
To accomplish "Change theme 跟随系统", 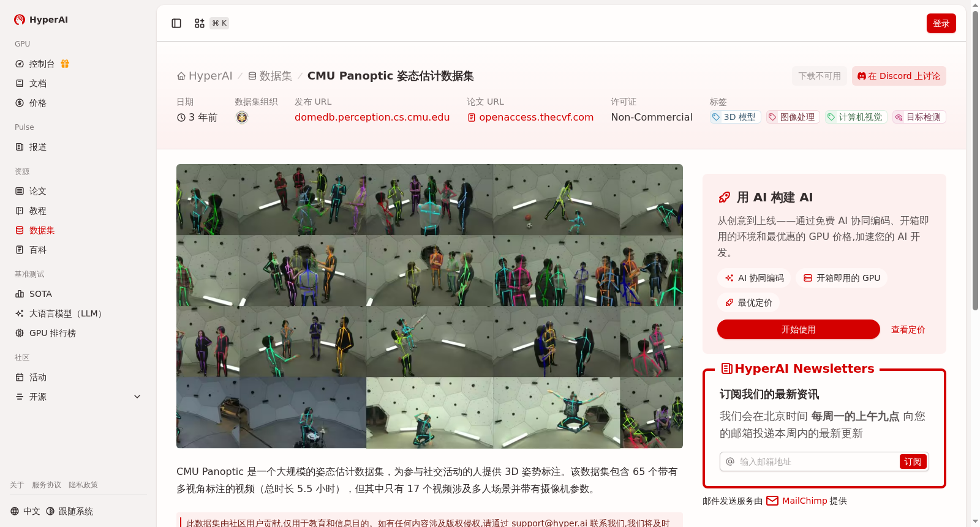I will pyautogui.click(x=70, y=511).
